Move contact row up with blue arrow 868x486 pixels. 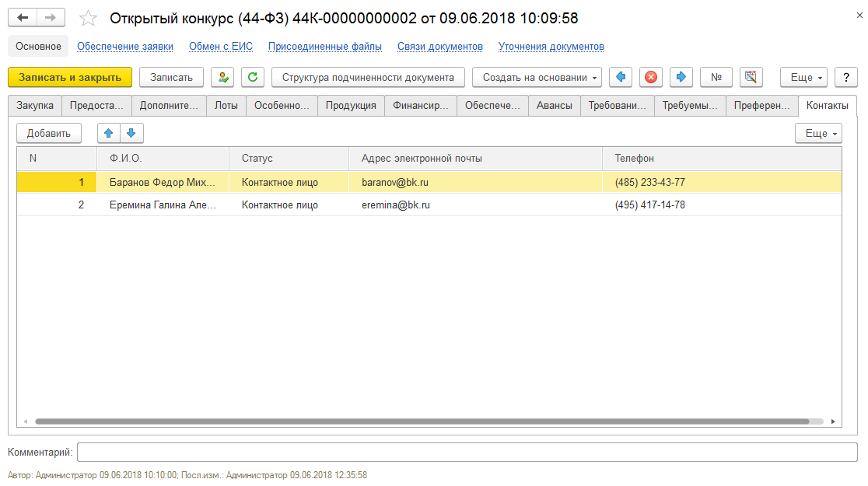pyautogui.click(x=109, y=134)
